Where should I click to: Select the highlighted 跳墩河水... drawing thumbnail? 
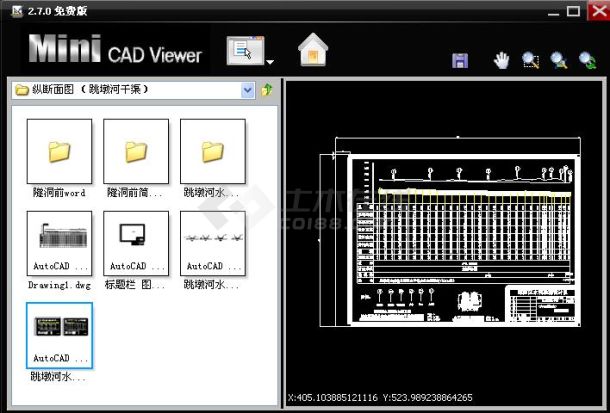coord(60,335)
